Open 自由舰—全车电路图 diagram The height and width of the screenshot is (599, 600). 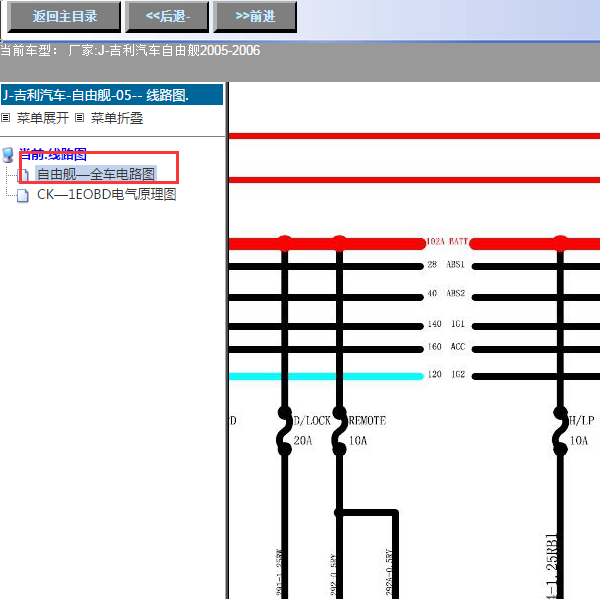point(96,174)
